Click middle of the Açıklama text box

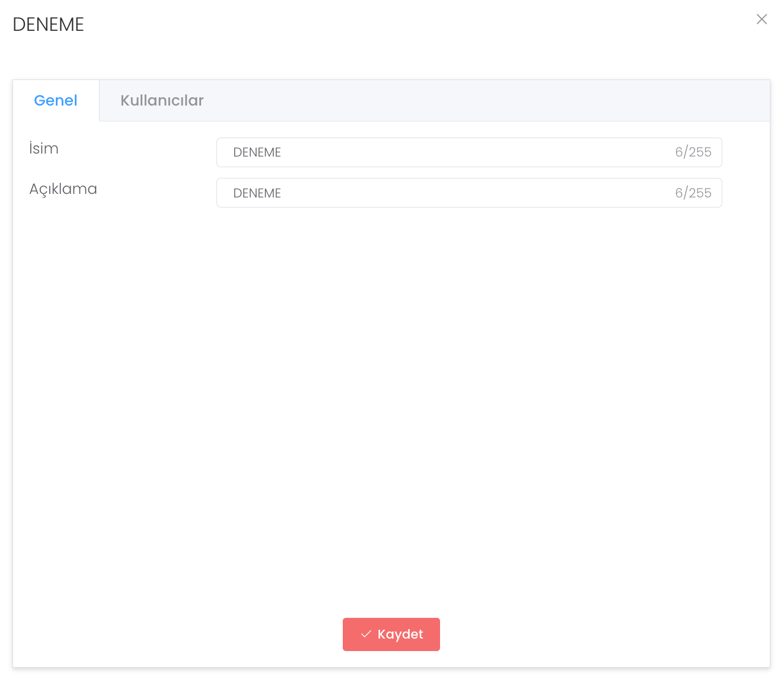pyautogui.click(x=469, y=193)
